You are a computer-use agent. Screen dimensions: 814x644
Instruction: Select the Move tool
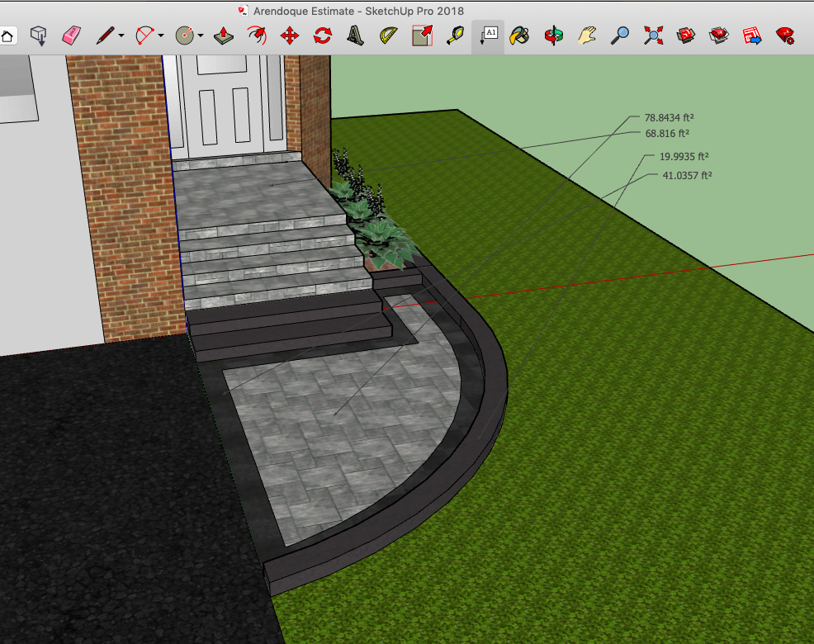tap(290, 36)
